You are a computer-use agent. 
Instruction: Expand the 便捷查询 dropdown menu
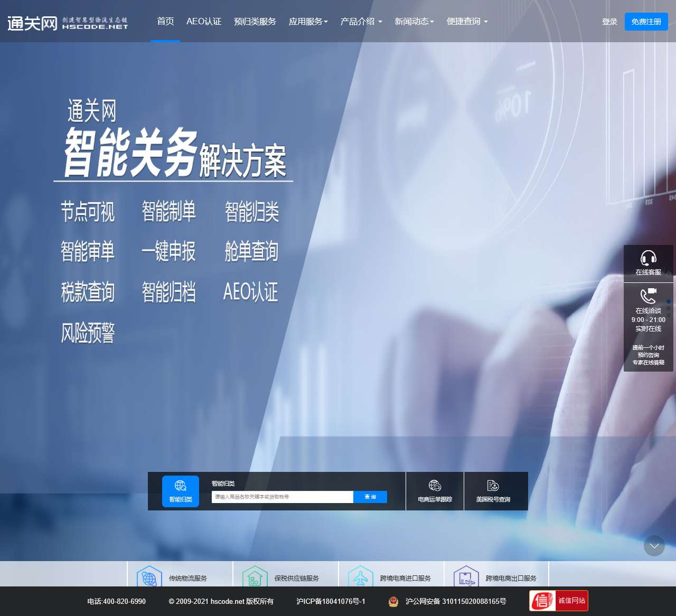click(467, 21)
